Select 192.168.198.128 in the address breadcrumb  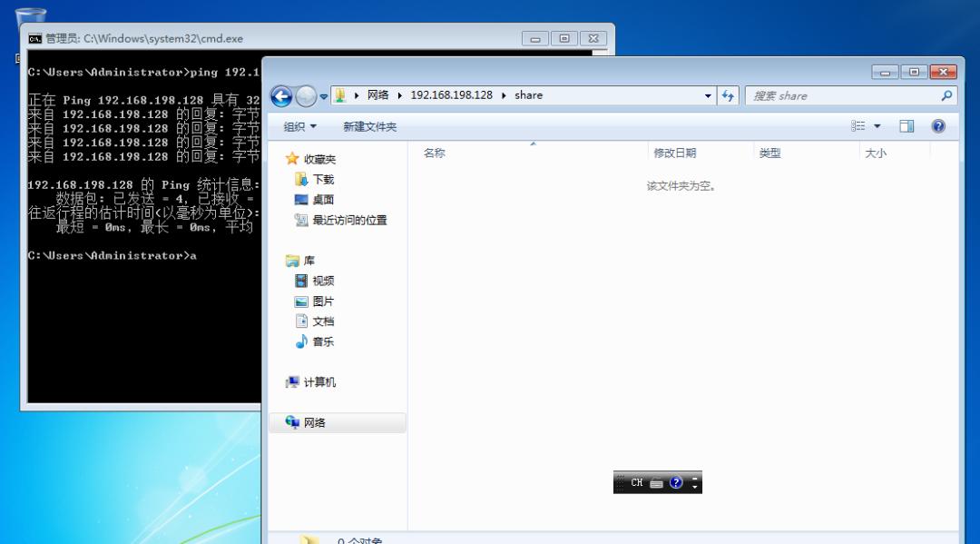[451, 95]
